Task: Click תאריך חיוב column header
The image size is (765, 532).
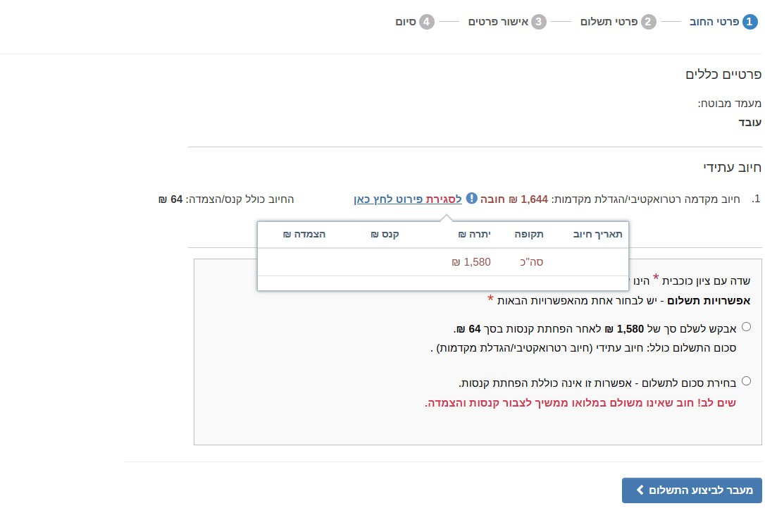Action: click(x=597, y=234)
